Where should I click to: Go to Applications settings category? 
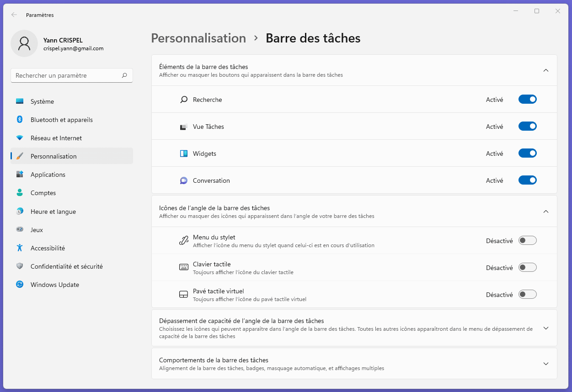[48, 175]
